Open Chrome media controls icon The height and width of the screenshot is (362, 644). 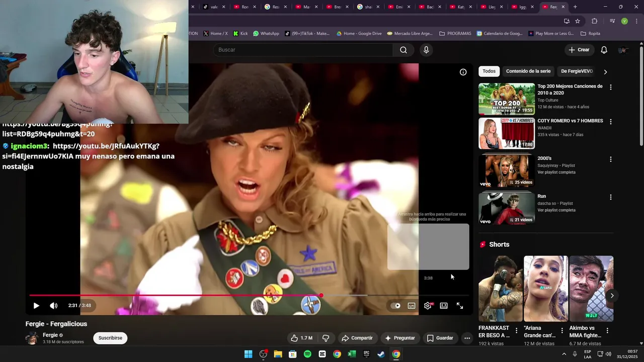coord(612,21)
